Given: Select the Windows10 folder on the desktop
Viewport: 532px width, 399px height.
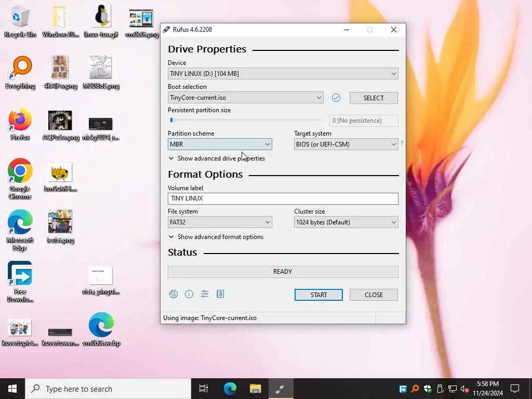Looking at the screenshot, I should click(x=60, y=21).
